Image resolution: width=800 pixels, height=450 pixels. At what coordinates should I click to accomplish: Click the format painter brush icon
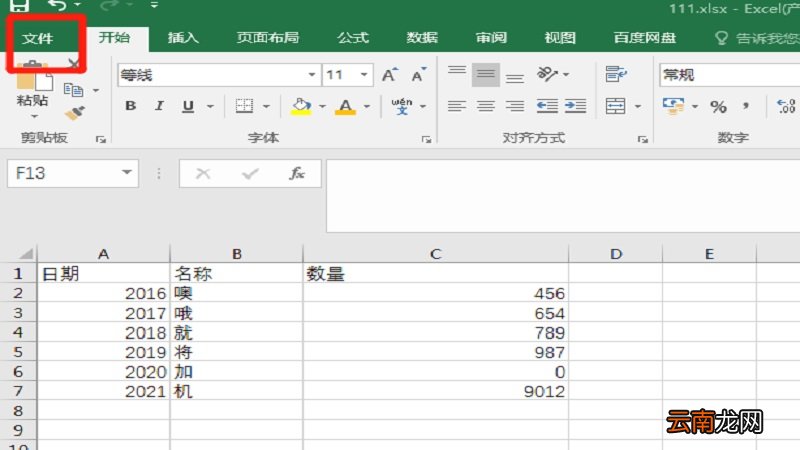point(75,113)
